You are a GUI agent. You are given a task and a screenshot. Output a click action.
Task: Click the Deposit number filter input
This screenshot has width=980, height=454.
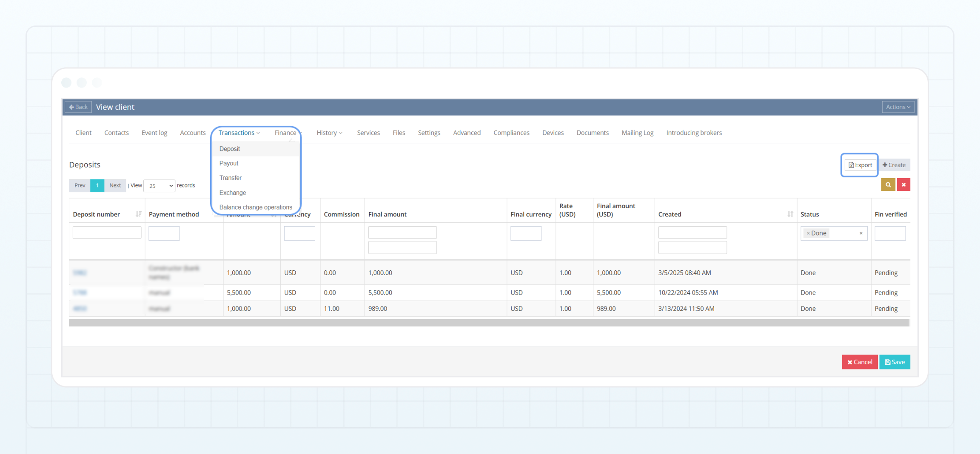click(107, 233)
